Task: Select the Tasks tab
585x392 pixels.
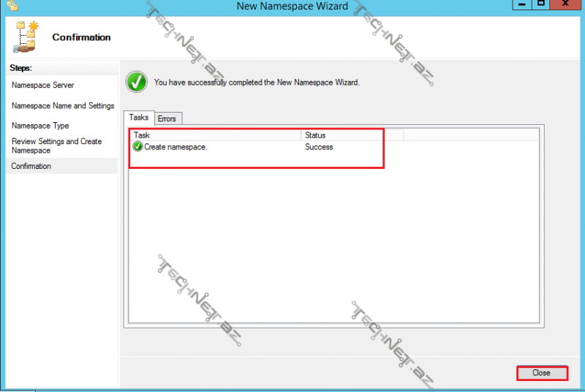Action: (139, 118)
